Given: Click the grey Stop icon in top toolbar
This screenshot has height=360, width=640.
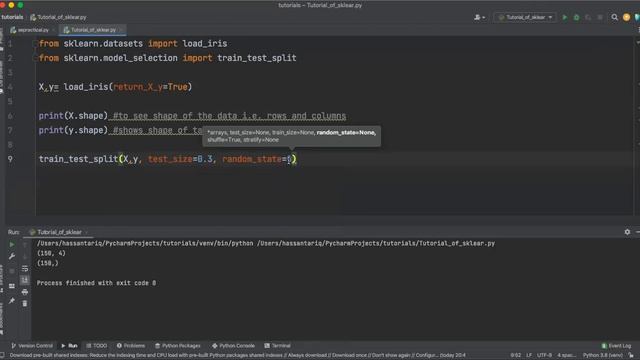Looking at the screenshot, I should coord(600,18).
